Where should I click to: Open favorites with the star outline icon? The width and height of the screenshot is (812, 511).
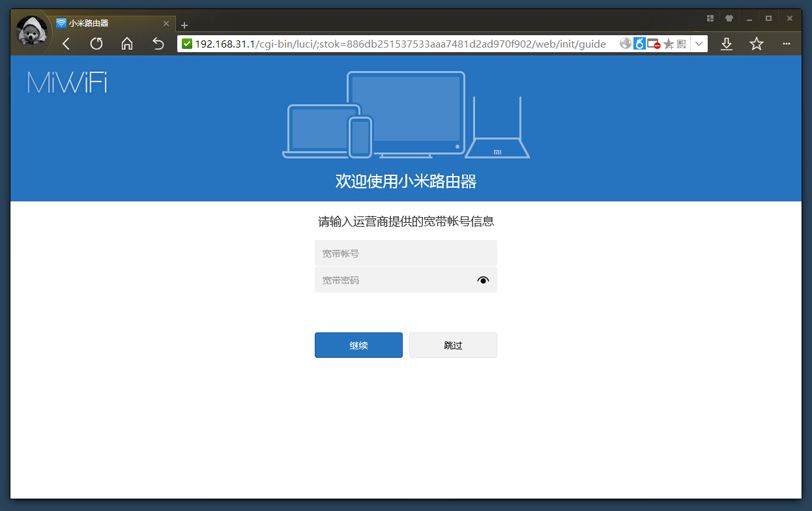pos(756,44)
